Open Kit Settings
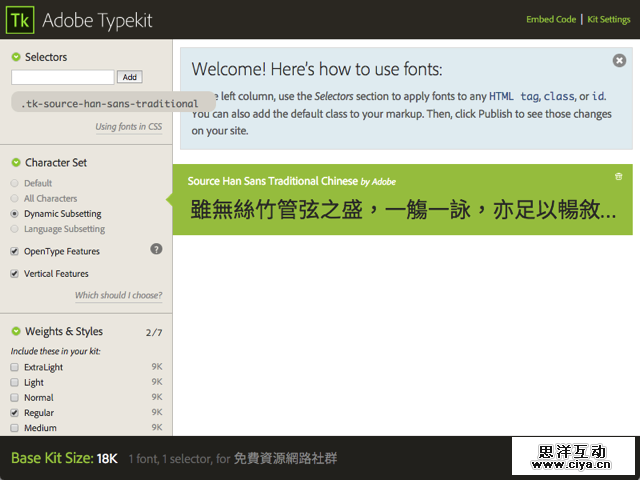Screen dimensions: 640x480 (608, 19)
